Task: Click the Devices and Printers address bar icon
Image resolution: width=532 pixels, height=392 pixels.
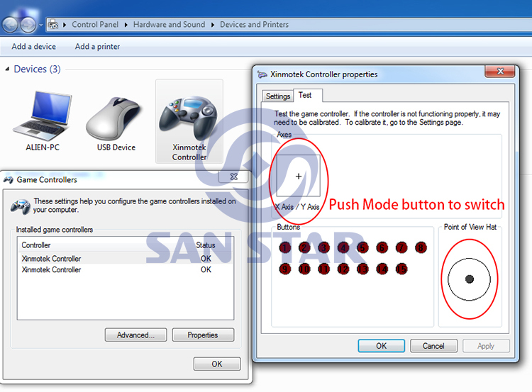Action: [53, 24]
